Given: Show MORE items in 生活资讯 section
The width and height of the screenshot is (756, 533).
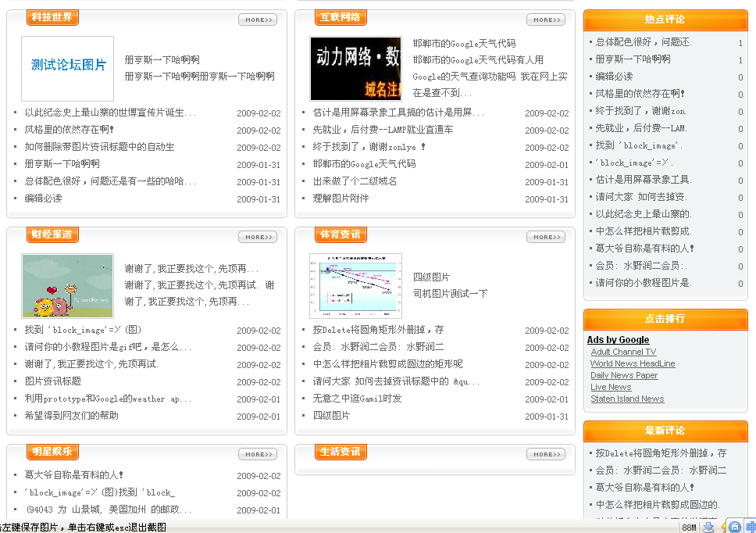Looking at the screenshot, I should 545,454.
